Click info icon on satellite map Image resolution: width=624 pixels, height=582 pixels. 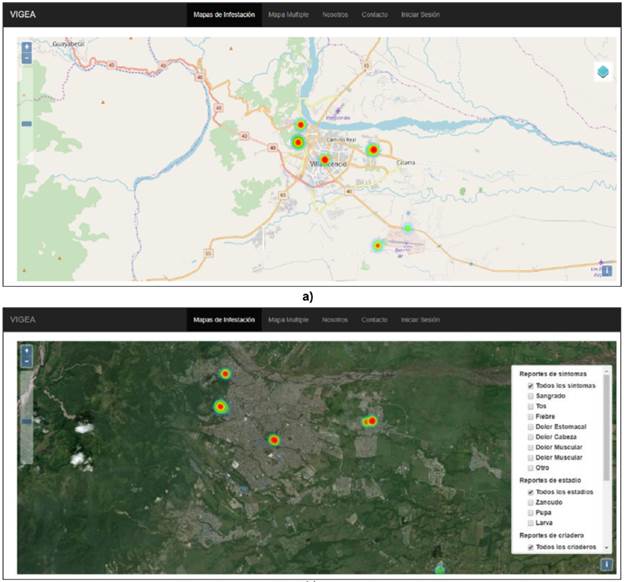click(x=606, y=565)
